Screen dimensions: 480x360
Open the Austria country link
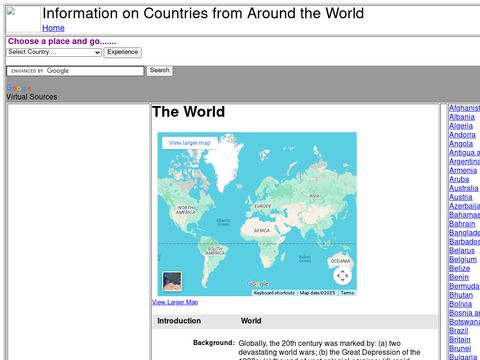pos(460,197)
